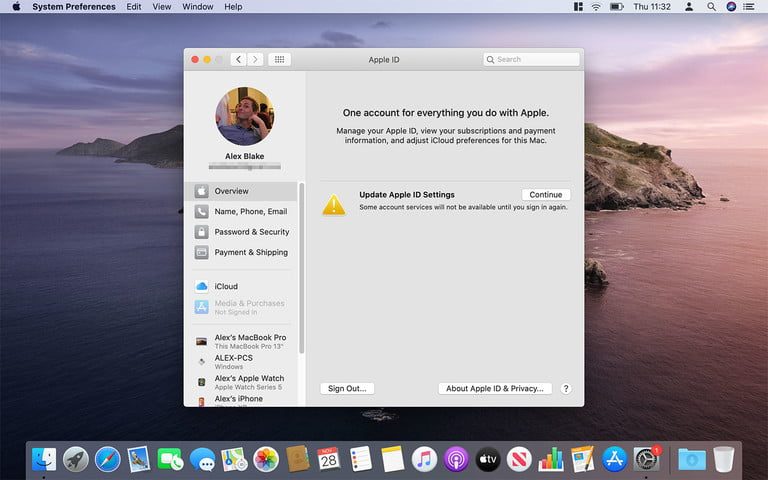Image resolution: width=768 pixels, height=480 pixels.
Task: Open Music from the Dock
Action: pos(424,460)
